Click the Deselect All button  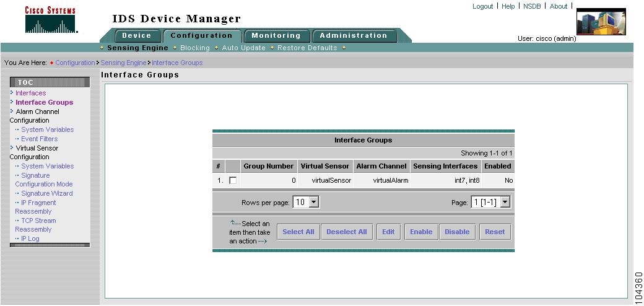(347, 232)
